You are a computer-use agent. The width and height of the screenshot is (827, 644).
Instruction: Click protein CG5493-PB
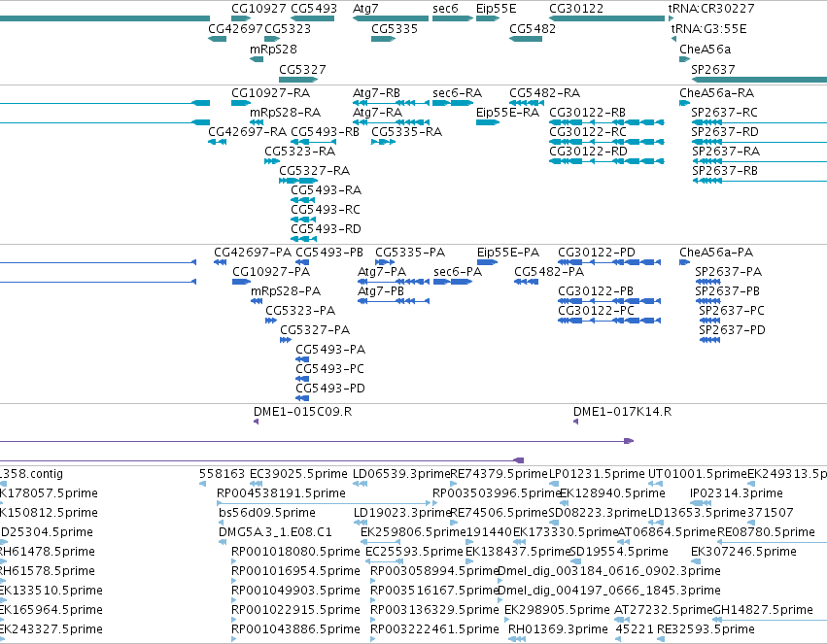click(x=329, y=253)
